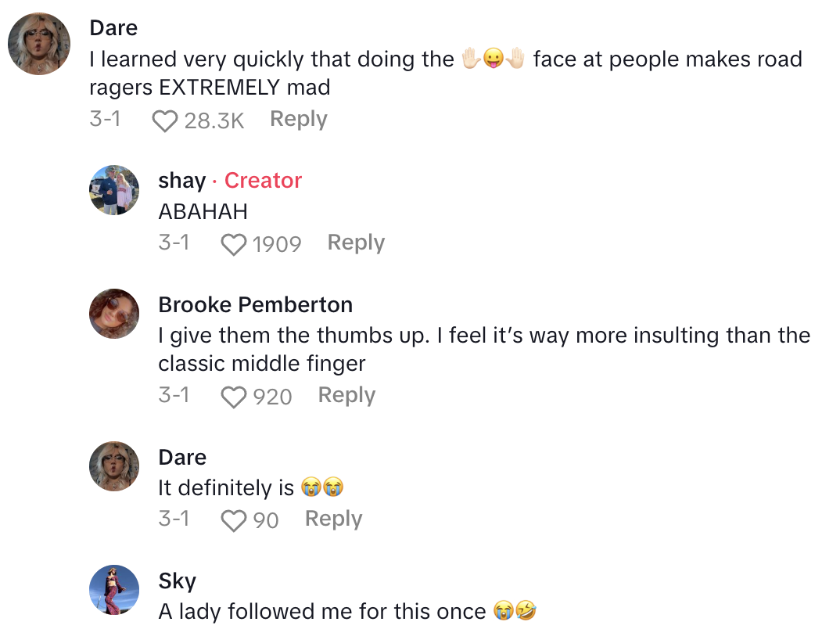This screenshot has width=840, height=629.
Task: Like Dare's "It definitely is" reply
Action: point(233,521)
